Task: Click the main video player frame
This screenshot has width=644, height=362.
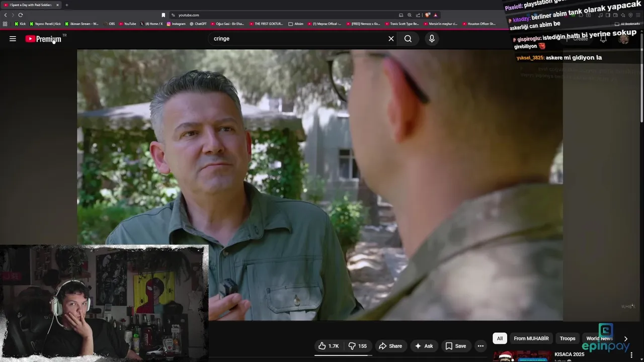Action: (319, 185)
